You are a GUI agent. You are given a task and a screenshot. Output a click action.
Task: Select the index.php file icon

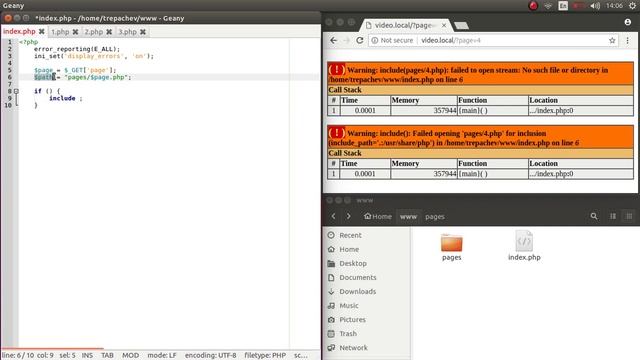[x=524, y=241]
